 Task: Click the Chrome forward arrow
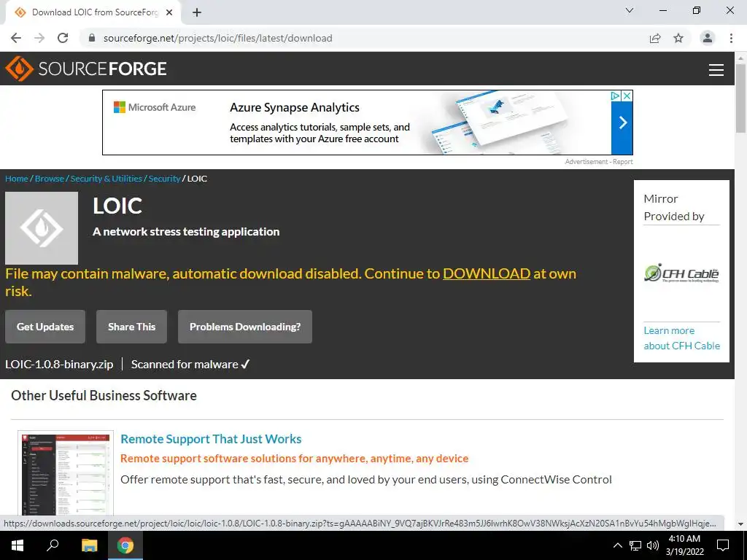click(39, 38)
